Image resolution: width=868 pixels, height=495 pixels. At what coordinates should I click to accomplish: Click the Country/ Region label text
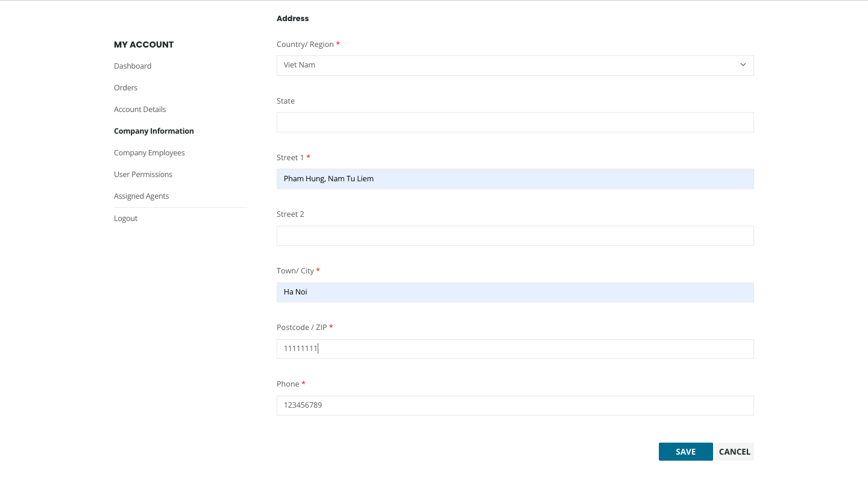pos(304,45)
